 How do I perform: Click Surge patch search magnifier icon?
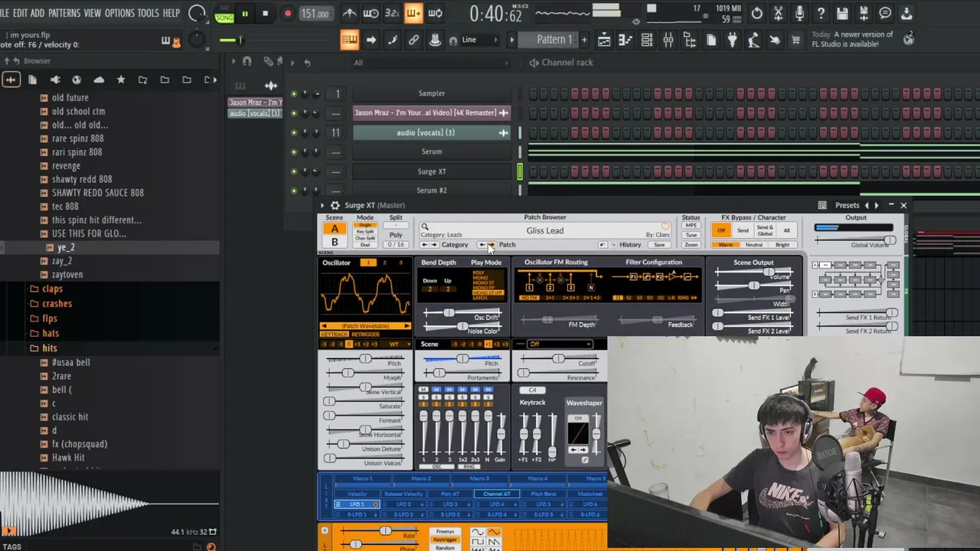coord(424,227)
